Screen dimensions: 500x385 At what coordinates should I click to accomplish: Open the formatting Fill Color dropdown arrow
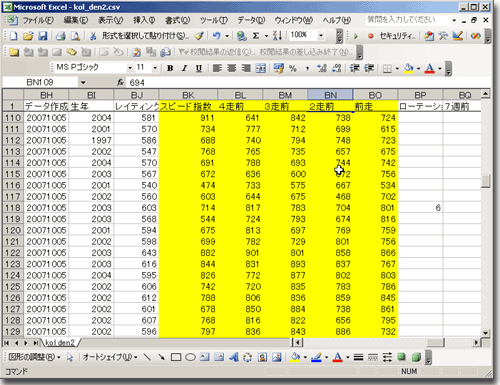tap(418, 69)
